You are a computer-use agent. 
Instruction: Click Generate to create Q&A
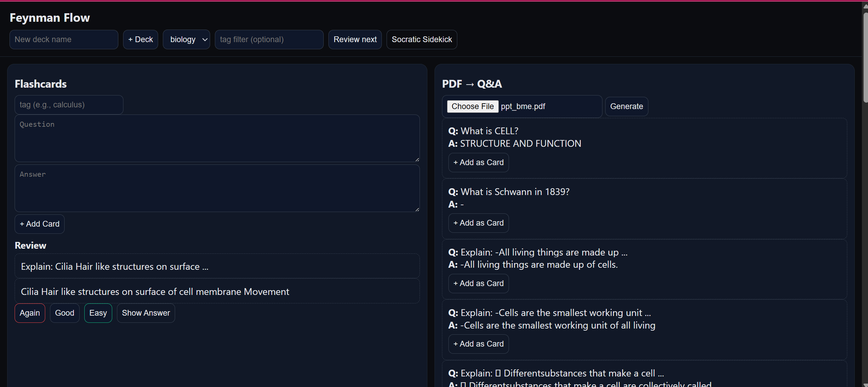click(626, 106)
